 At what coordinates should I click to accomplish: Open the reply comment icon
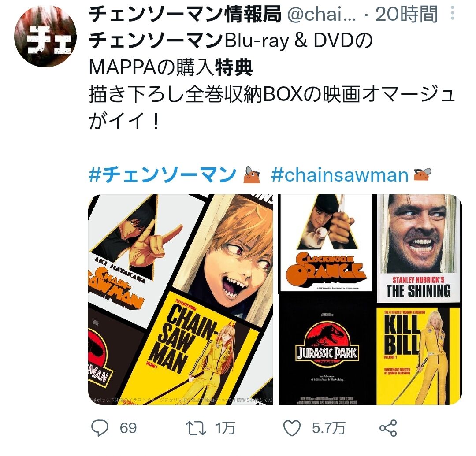click(100, 428)
